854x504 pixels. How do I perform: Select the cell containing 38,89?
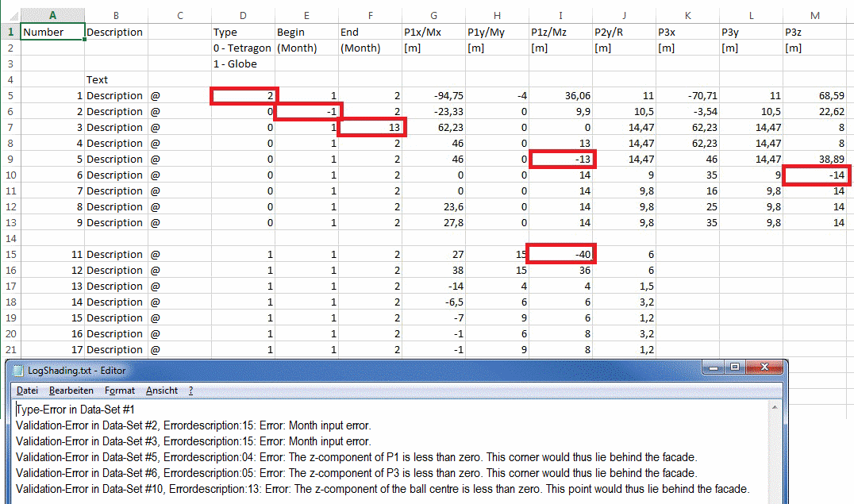pos(815,159)
